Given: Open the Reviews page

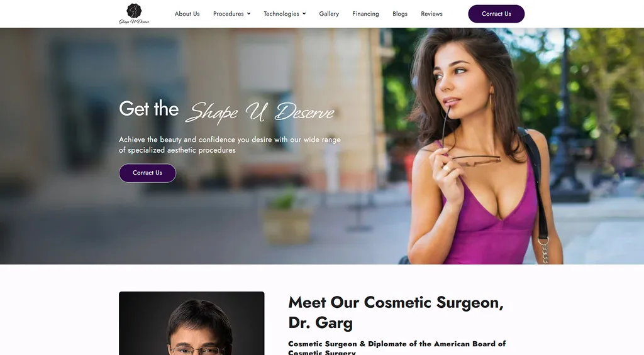Looking at the screenshot, I should coord(431,14).
